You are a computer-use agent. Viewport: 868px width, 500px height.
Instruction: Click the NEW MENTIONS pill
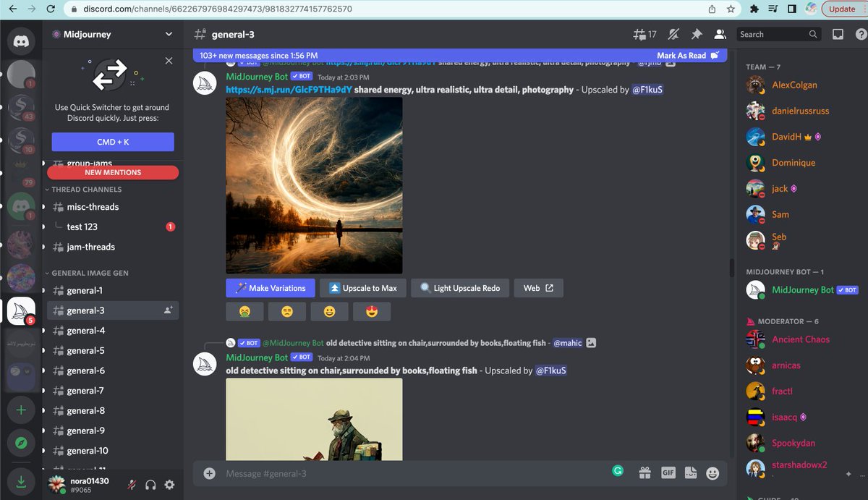coord(113,172)
